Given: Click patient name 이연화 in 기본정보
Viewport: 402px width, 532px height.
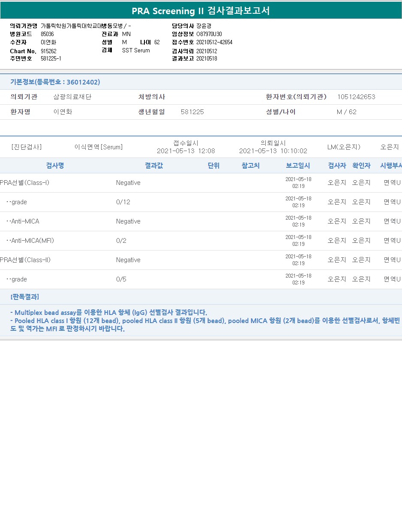Looking at the screenshot, I should (x=63, y=112).
